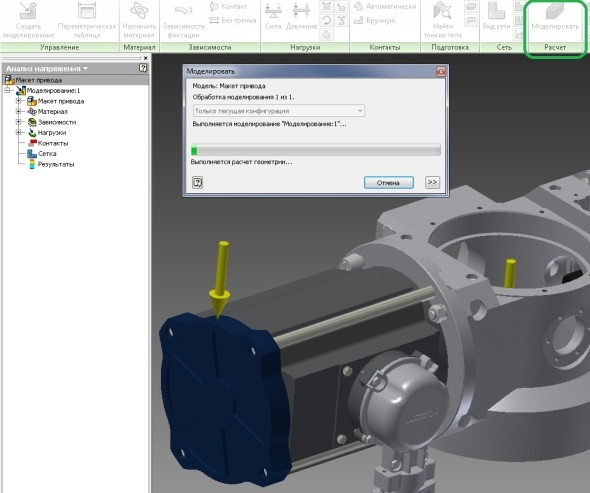Expand the Материал tree node
Screen dimensions: 590x493
[18, 111]
